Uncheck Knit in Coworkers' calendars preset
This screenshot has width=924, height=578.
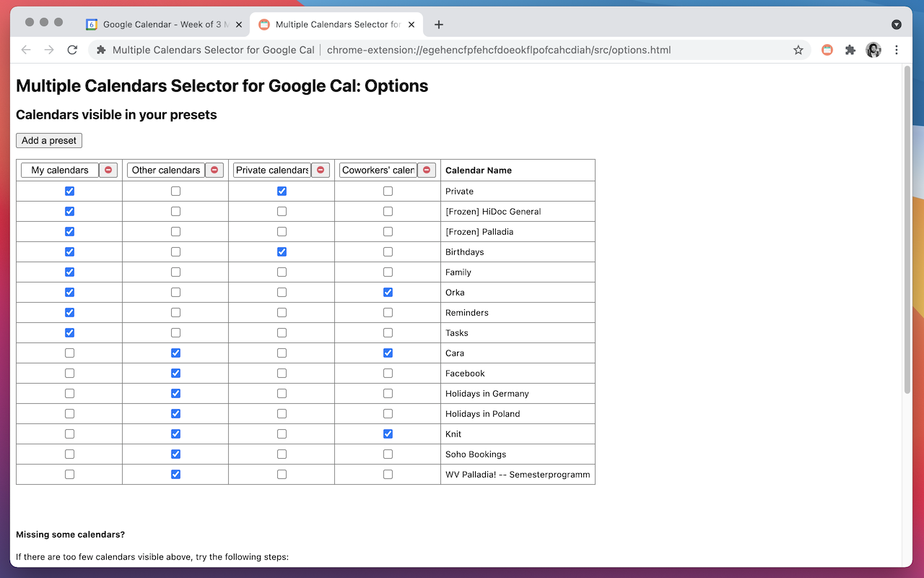[x=388, y=434]
